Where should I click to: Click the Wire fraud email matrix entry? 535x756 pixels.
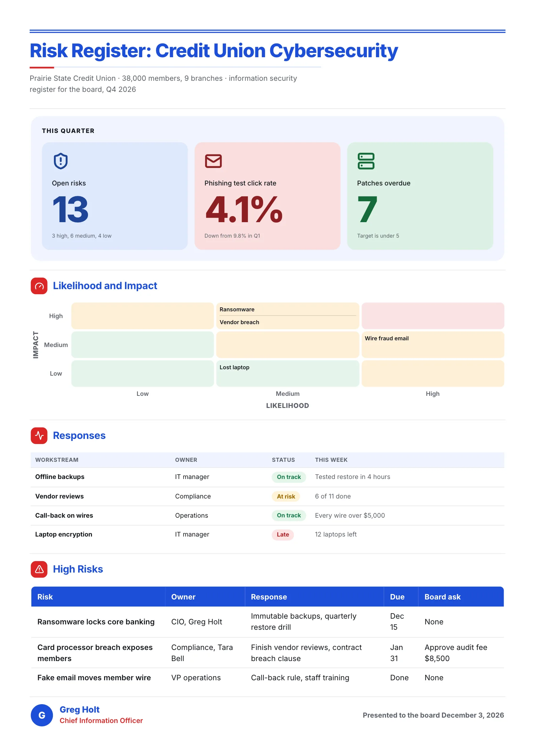(386, 338)
